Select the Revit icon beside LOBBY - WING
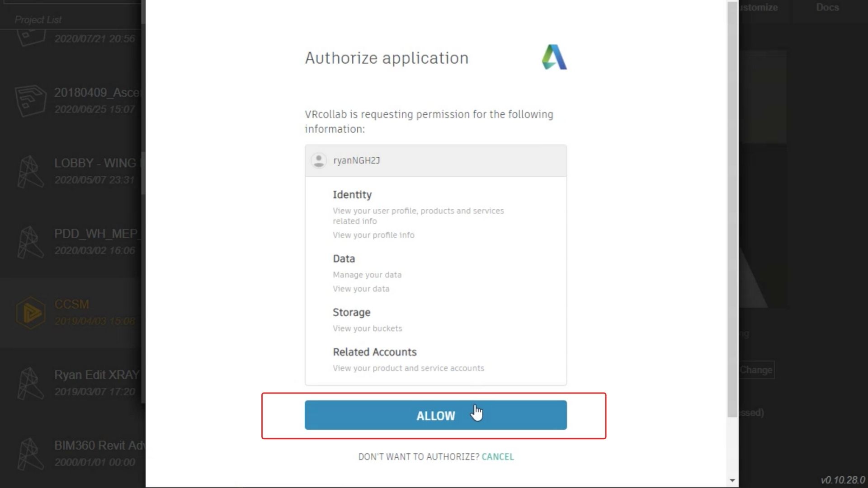 click(x=31, y=171)
